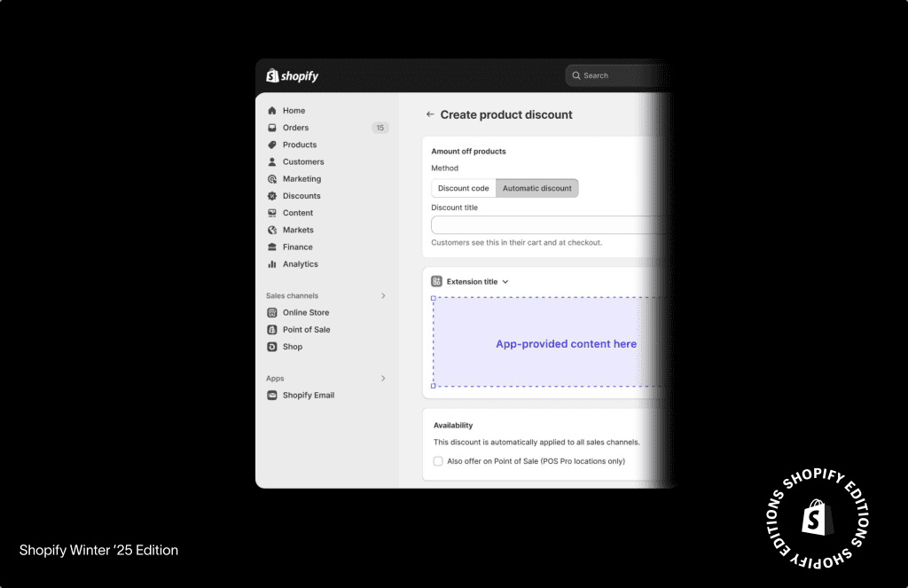Click the Finance bank icon
Image resolution: width=908 pixels, height=588 pixels.
(272, 247)
